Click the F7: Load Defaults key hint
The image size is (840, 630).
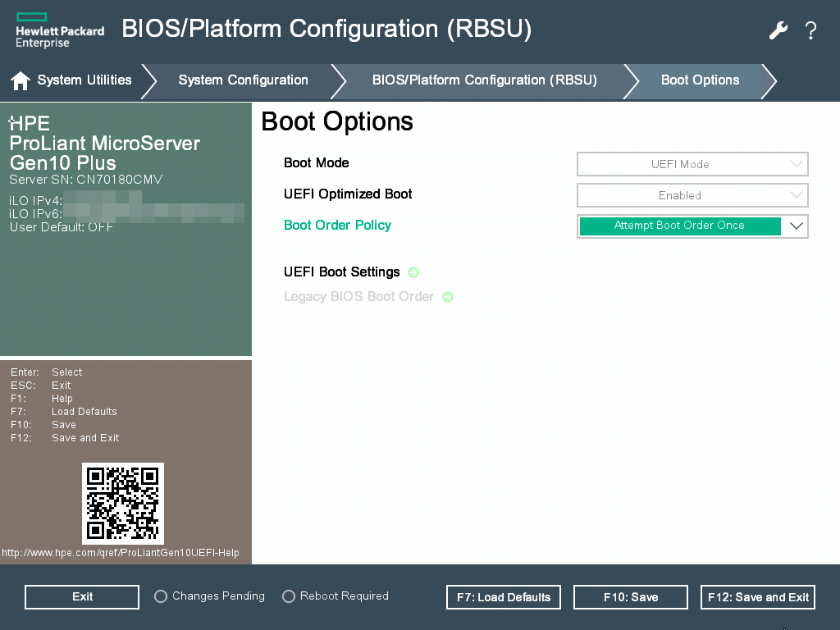click(64, 412)
